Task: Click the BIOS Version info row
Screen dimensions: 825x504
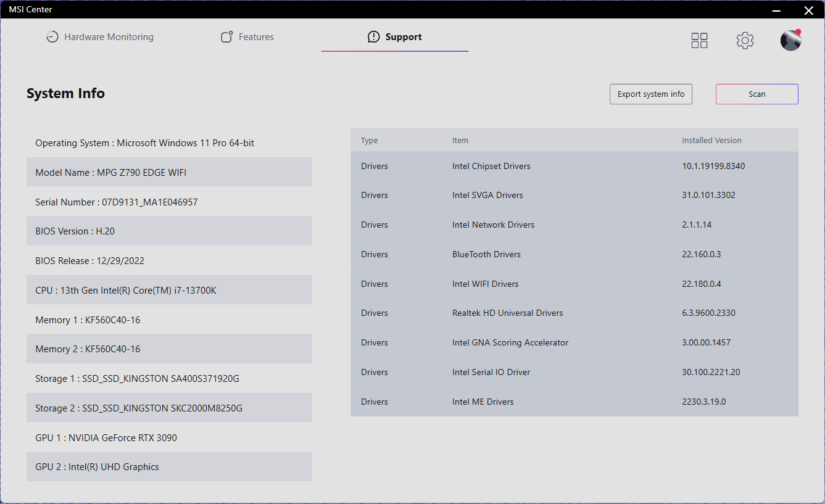Action: point(169,231)
